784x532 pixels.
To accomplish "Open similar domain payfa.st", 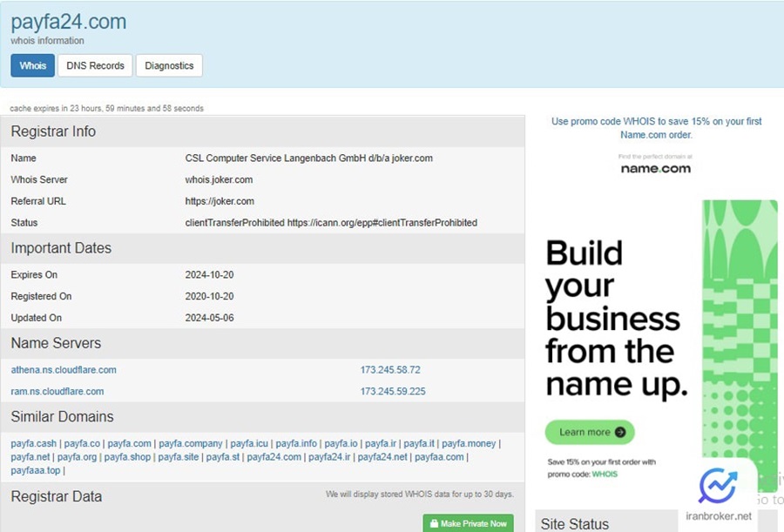I will point(222,457).
